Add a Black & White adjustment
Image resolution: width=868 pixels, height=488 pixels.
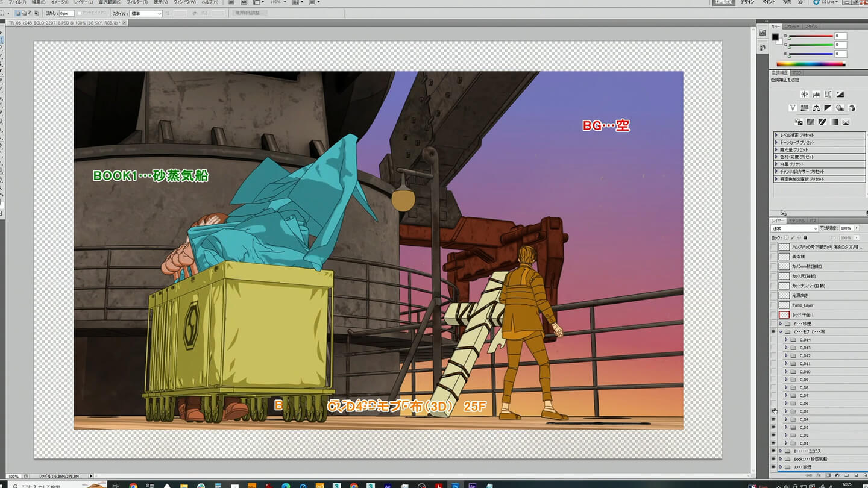828,108
